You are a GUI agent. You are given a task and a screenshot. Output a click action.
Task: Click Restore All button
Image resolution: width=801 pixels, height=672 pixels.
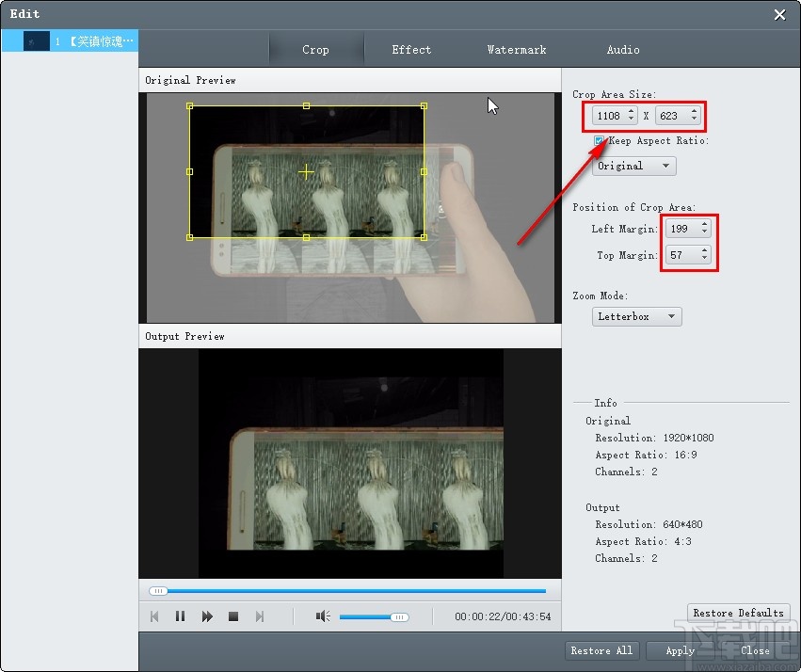click(x=601, y=650)
